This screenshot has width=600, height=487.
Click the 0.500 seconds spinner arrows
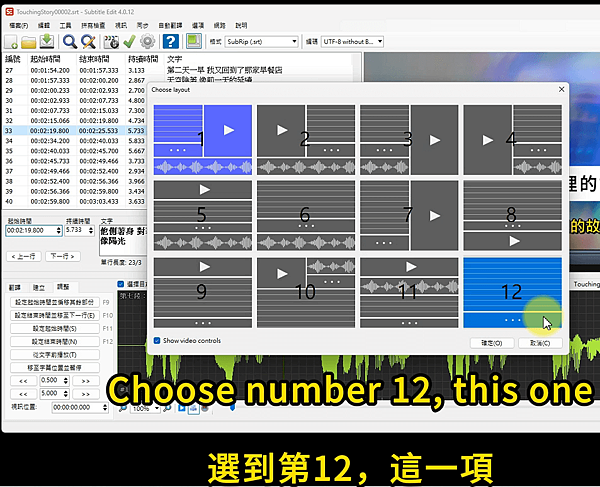tap(66, 381)
